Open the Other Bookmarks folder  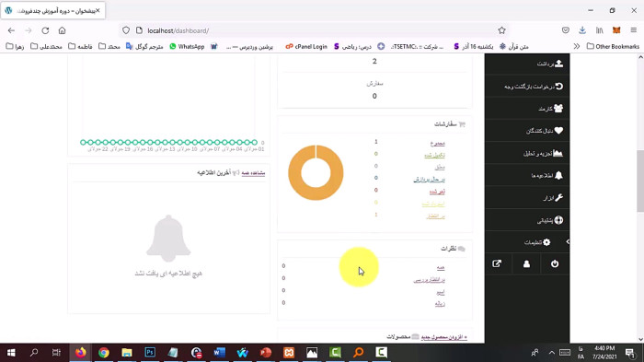(x=613, y=46)
